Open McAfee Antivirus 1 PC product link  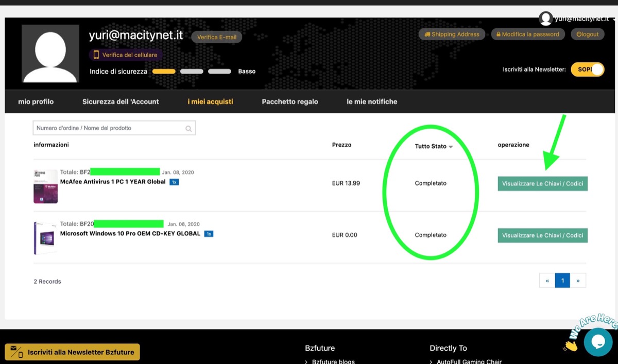tap(113, 182)
